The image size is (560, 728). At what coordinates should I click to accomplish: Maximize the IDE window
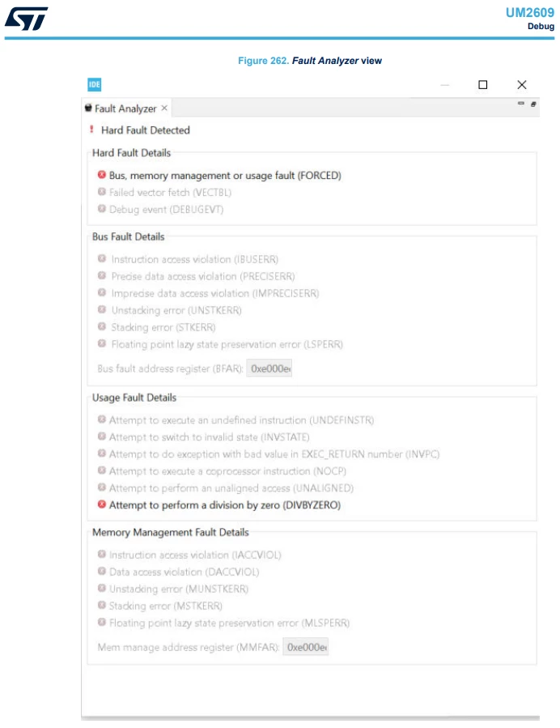(482, 84)
